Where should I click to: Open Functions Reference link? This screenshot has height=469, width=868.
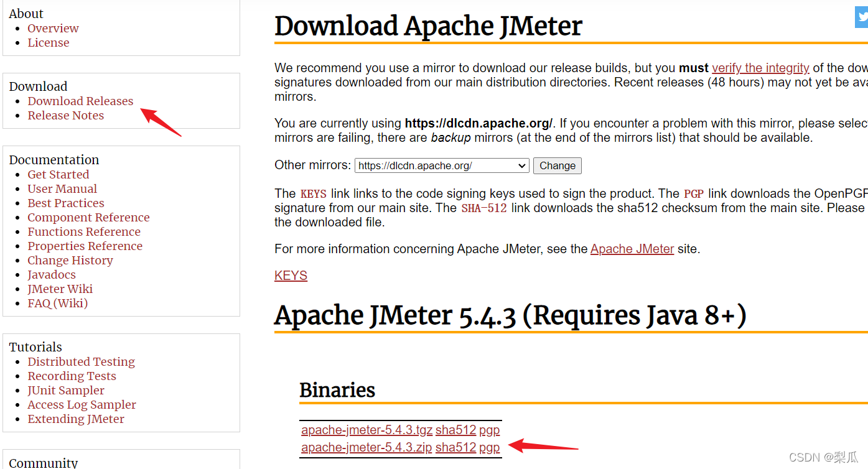point(84,231)
